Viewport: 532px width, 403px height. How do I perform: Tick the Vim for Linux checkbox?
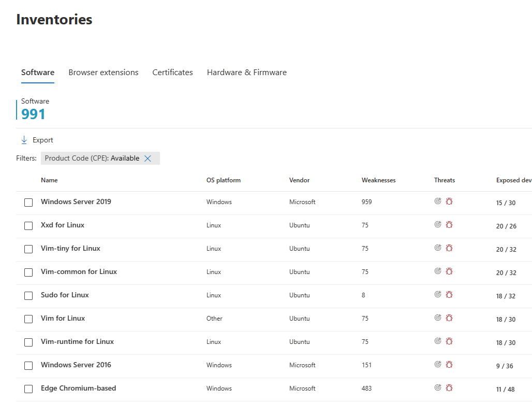click(28, 319)
